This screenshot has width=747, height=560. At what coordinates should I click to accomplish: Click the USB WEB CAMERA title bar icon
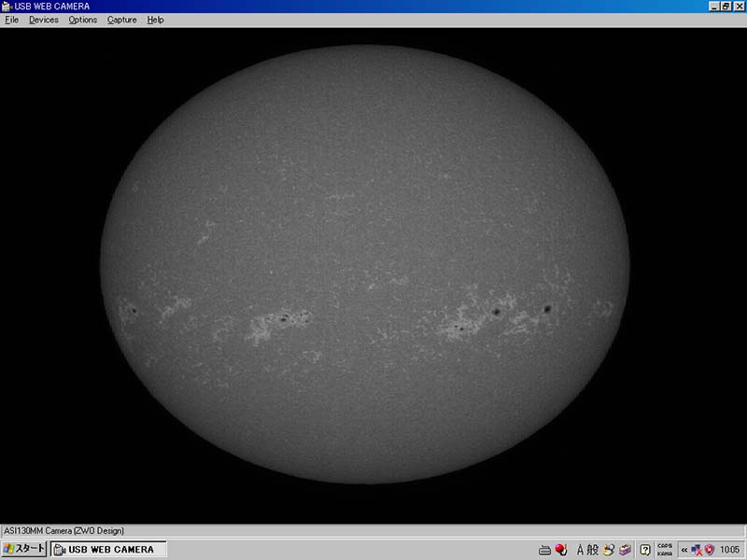7,7
